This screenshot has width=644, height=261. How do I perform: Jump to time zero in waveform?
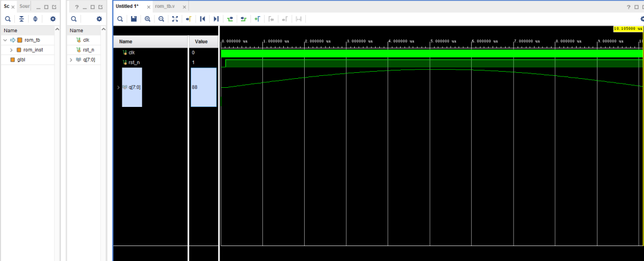203,19
